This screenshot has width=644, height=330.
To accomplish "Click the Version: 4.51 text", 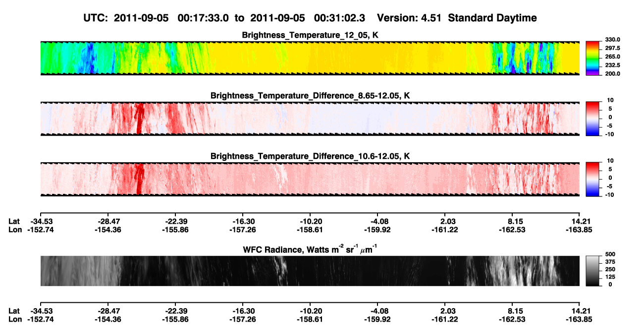I will pyautogui.click(x=409, y=18).
